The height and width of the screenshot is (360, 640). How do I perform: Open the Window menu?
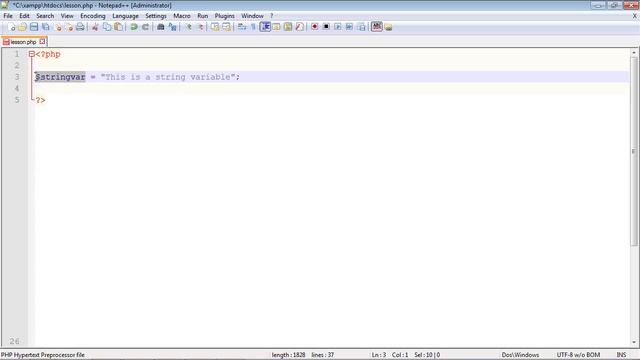pos(252,16)
